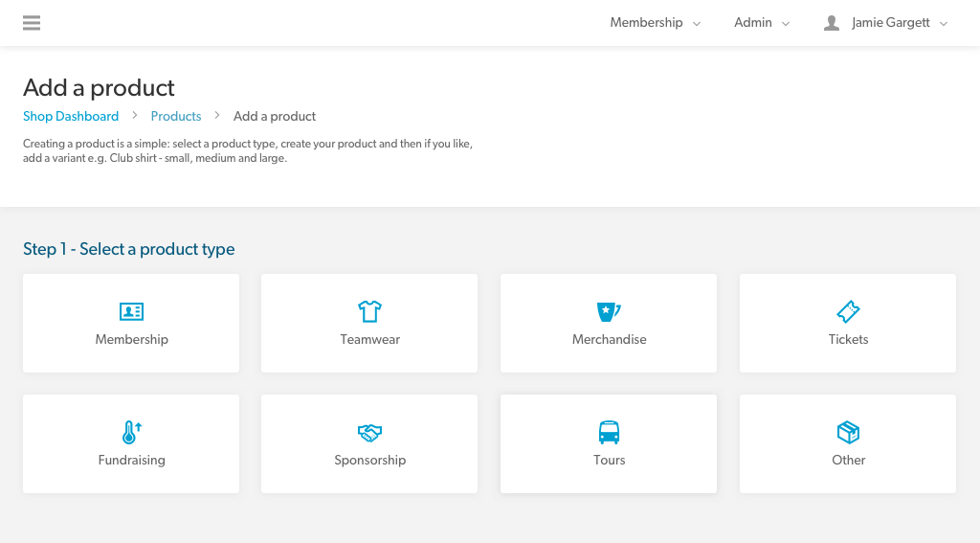
Task: Choose the Merchandise mug icon
Action: point(608,311)
